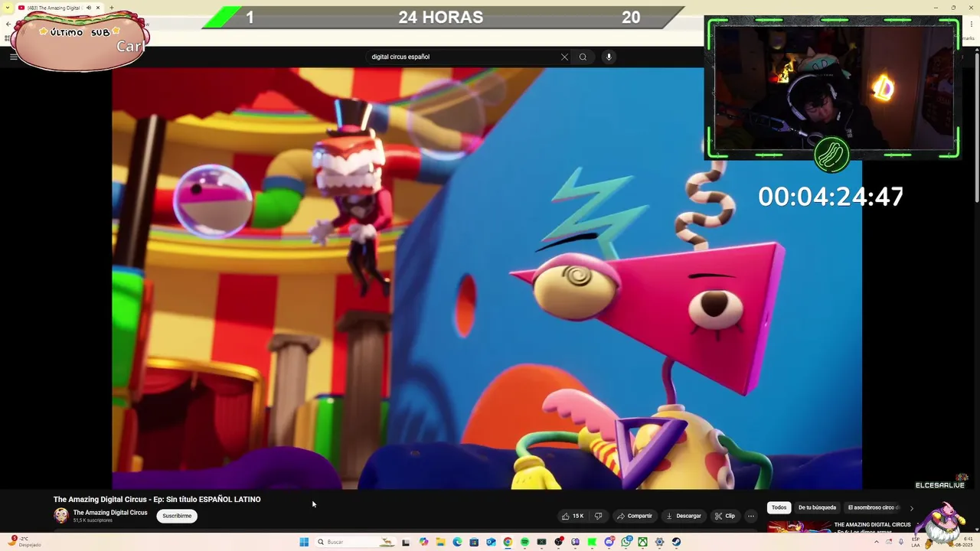Download the video with Descargar

pyautogui.click(x=684, y=516)
